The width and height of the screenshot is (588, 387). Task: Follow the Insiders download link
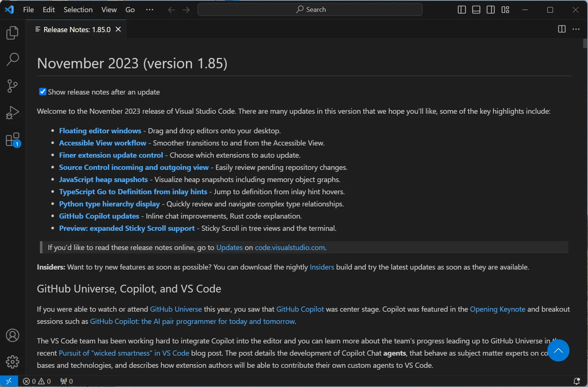click(x=322, y=267)
